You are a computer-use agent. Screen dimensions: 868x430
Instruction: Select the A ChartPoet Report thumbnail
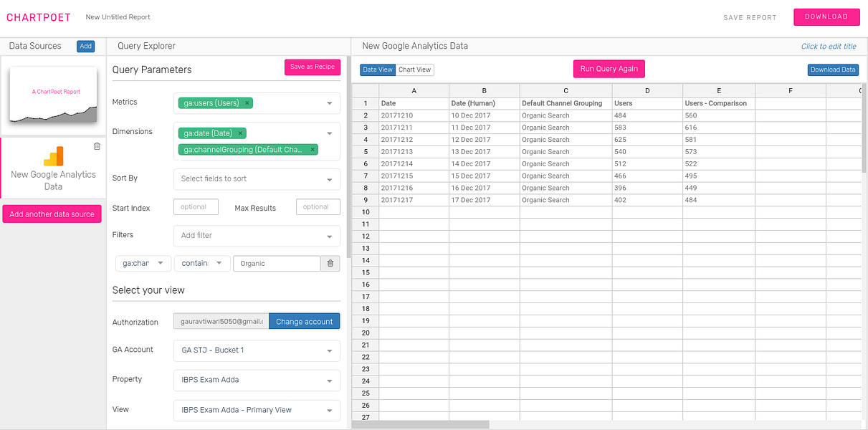pyautogui.click(x=53, y=95)
